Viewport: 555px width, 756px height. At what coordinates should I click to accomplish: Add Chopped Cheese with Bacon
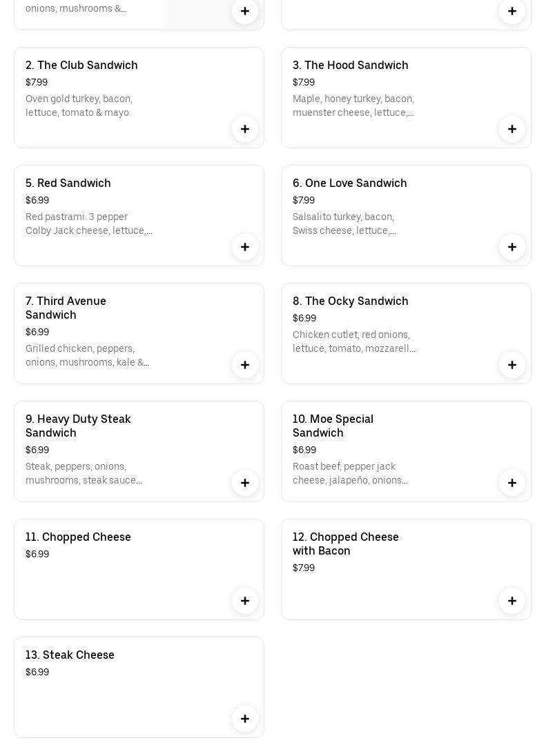point(512,601)
